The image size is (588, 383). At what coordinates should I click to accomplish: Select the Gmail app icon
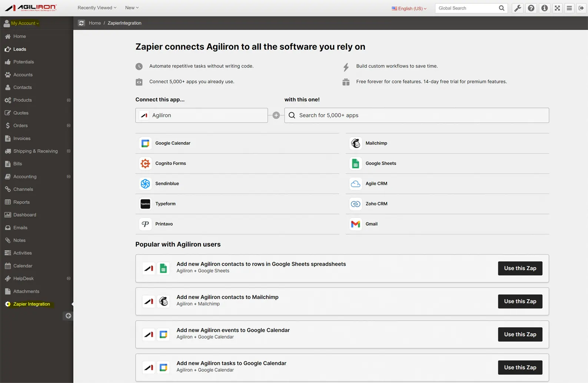click(356, 224)
